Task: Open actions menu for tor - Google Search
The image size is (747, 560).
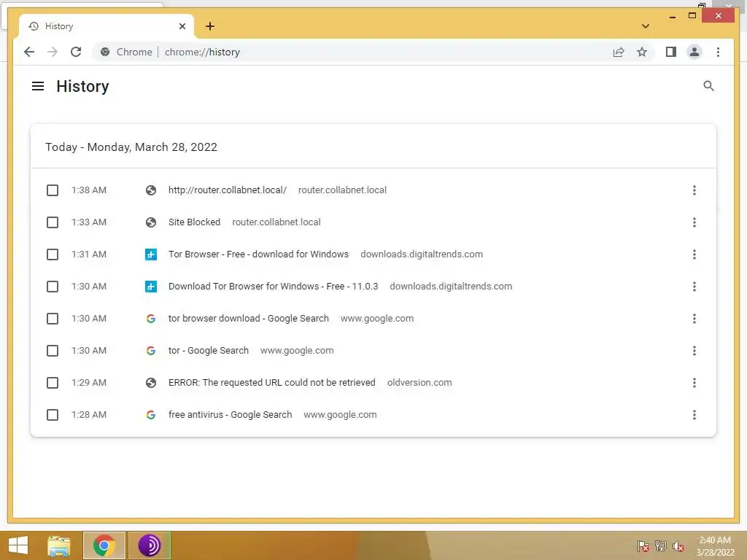Action: 694,351
